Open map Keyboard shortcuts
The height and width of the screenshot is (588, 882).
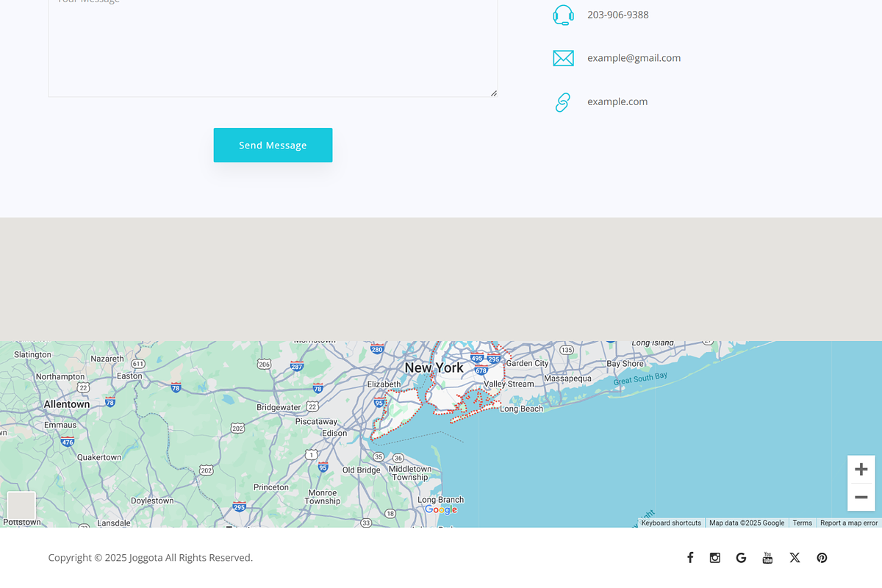click(x=671, y=523)
